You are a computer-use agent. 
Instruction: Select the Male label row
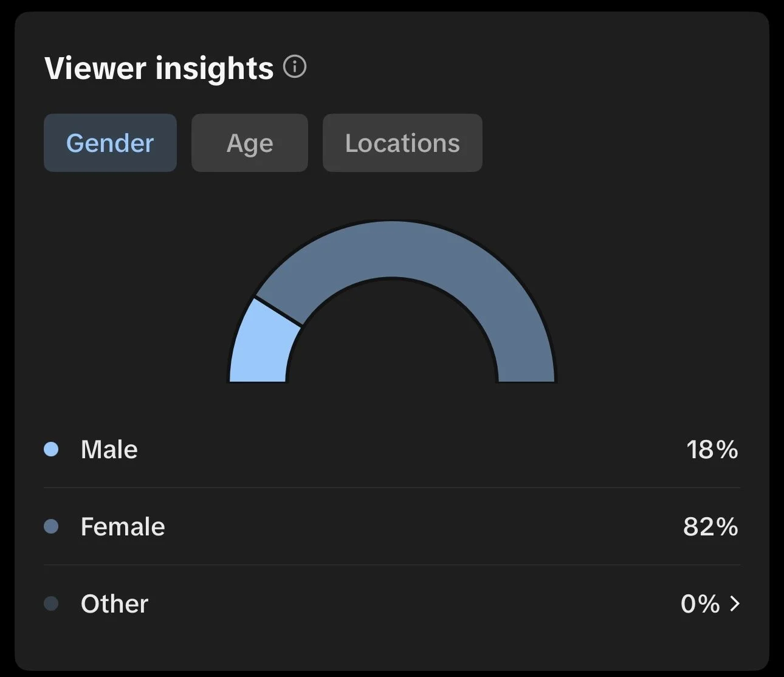392,450
